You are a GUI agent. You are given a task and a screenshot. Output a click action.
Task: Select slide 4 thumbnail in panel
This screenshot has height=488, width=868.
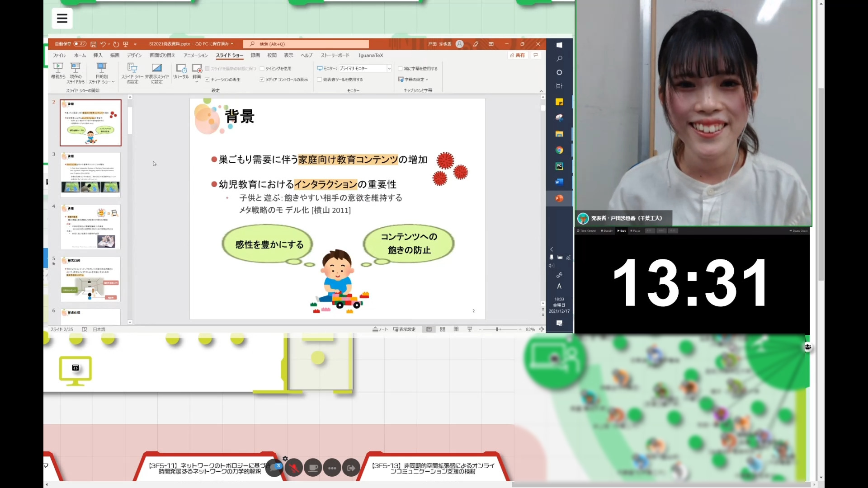point(90,227)
